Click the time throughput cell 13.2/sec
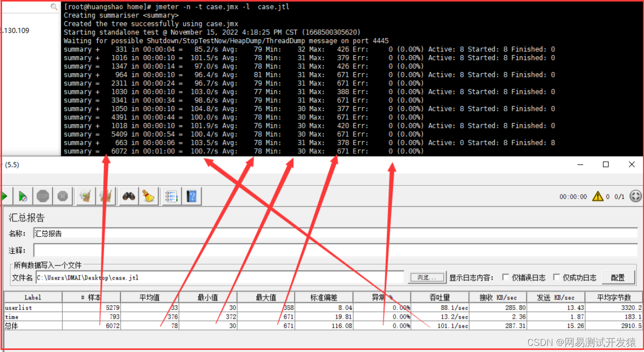644x352 pixels. (440, 316)
